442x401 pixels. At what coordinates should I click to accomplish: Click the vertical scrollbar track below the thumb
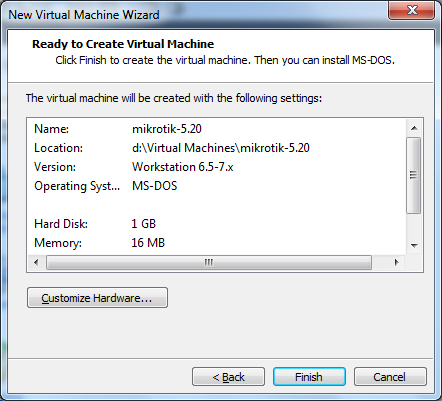coord(414,226)
